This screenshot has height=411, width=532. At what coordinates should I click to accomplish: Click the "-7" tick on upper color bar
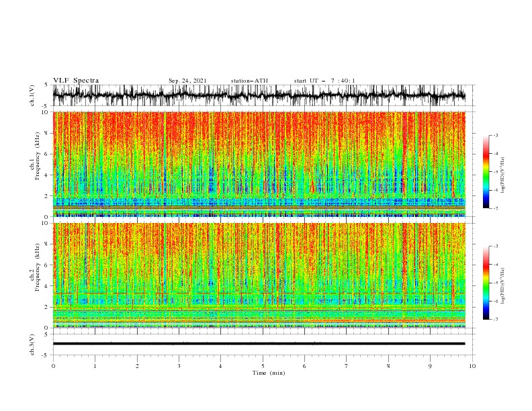tap(495, 208)
